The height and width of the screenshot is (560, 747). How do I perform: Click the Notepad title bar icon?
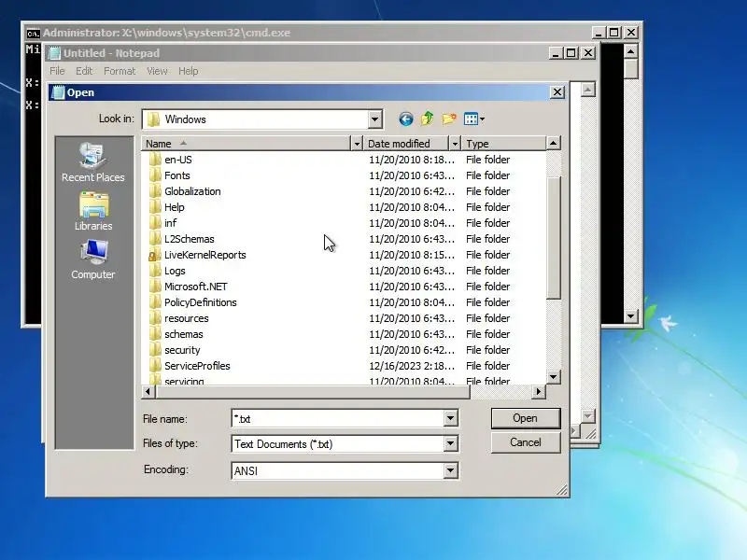[55, 53]
